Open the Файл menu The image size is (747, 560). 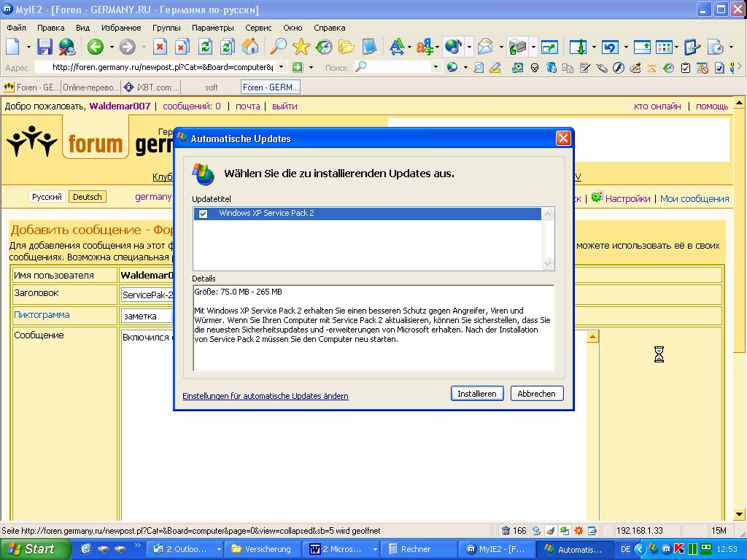(x=16, y=28)
